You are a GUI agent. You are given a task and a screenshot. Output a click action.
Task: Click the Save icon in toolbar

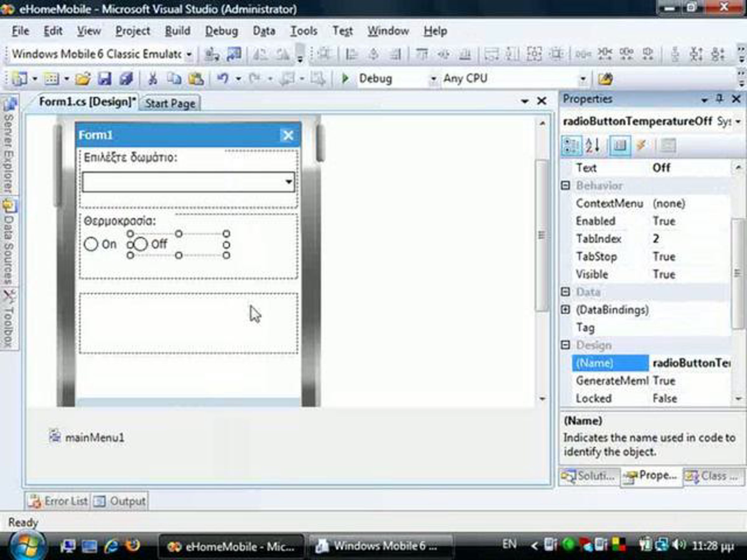click(104, 79)
